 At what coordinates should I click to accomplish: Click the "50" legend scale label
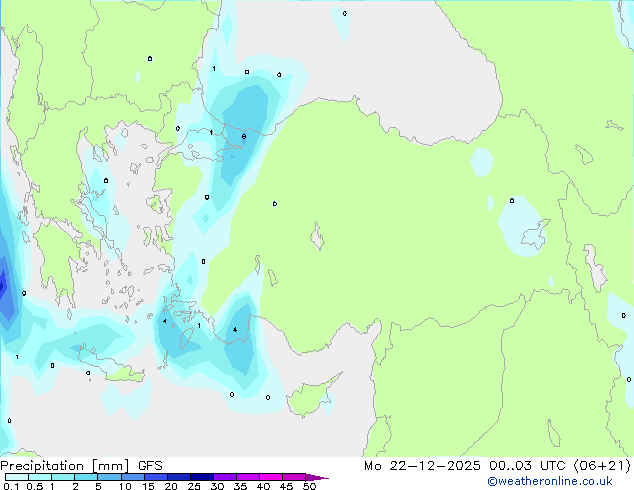(309, 486)
